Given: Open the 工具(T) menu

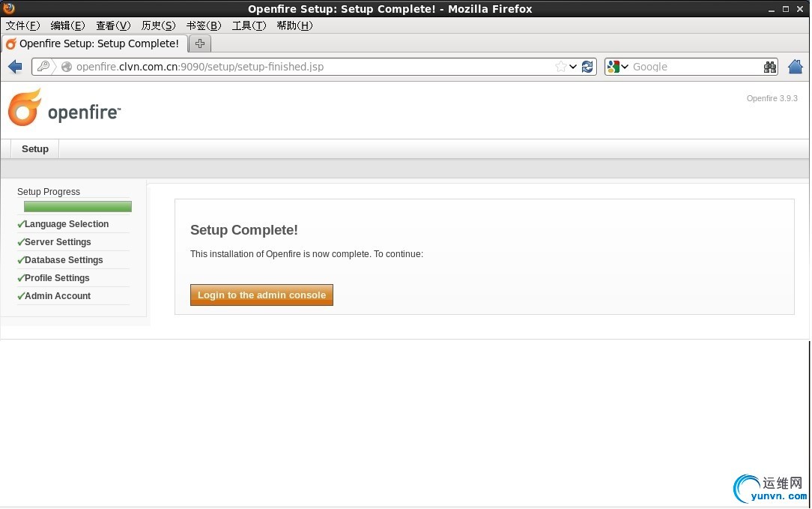Looking at the screenshot, I should (249, 25).
